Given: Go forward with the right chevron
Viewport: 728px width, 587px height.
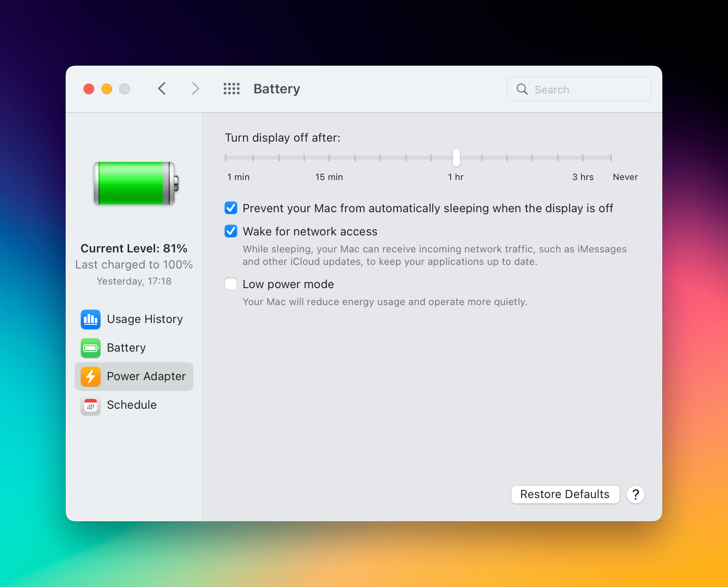Looking at the screenshot, I should [x=195, y=89].
